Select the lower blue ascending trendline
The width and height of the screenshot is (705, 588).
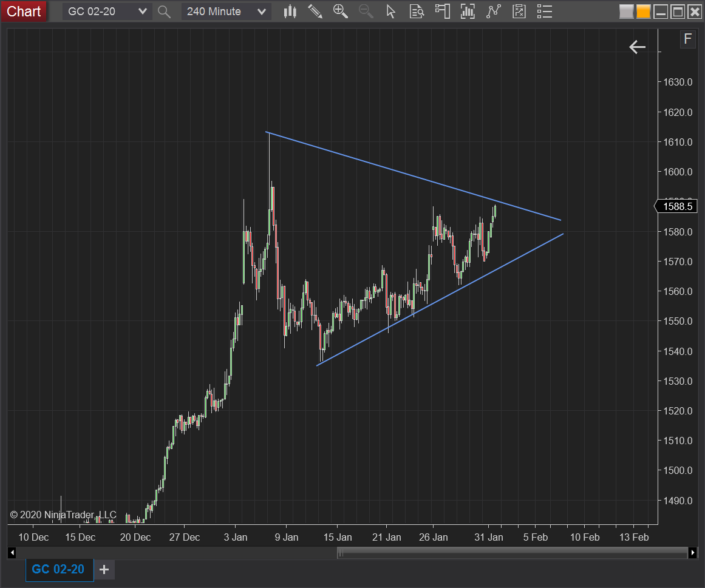440,300
